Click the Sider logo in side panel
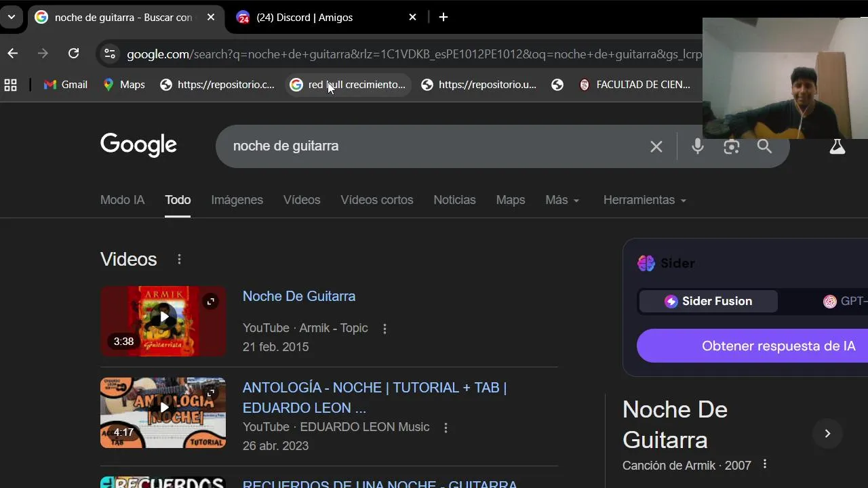Screen dimensions: 868x488 coord(666,263)
